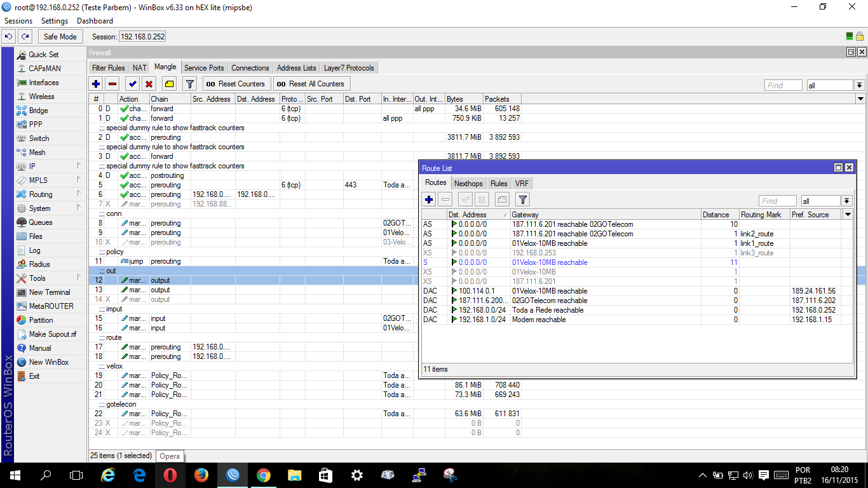The width and height of the screenshot is (868, 488).
Task: Click the yellow comment icon in Firewall toolbar
Action: tap(169, 84)
